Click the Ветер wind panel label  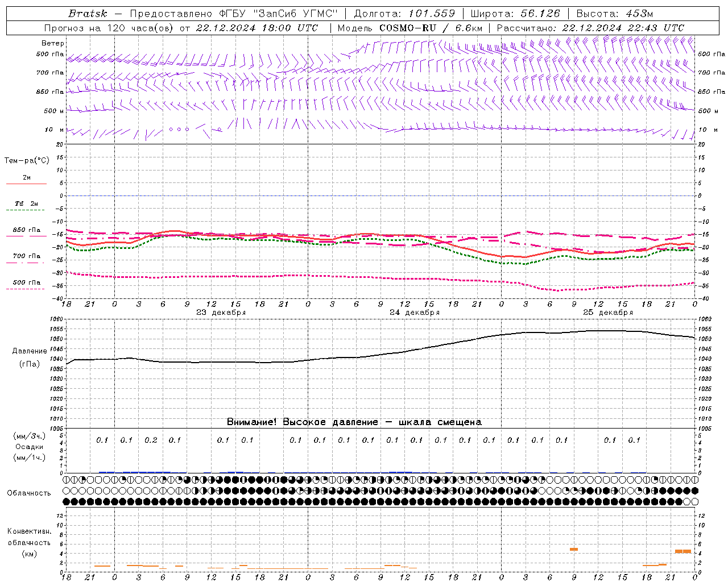tap(52, 43)
